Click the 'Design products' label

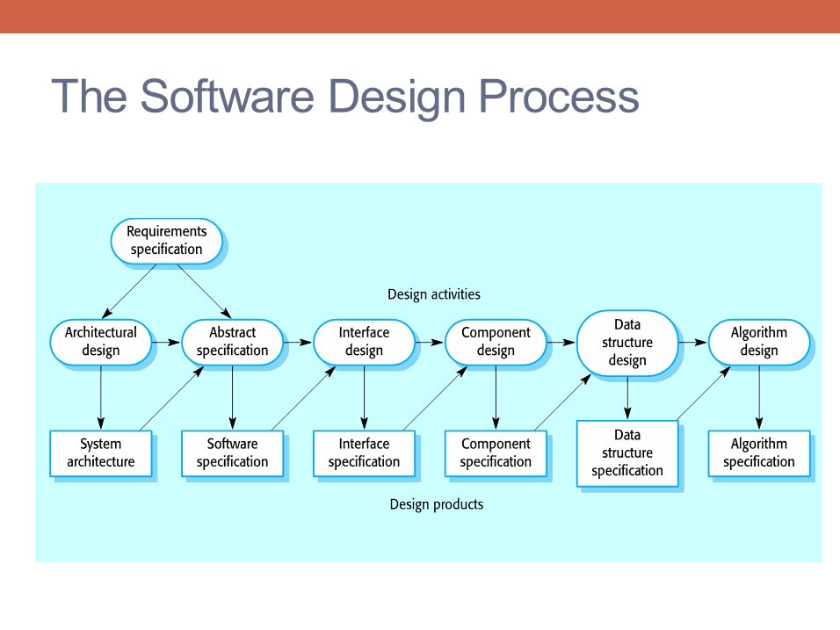(x=437, y=504)
